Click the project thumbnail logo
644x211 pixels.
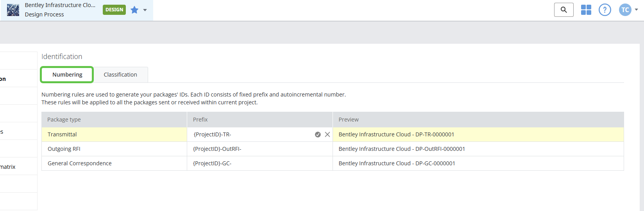click(13, 10)
